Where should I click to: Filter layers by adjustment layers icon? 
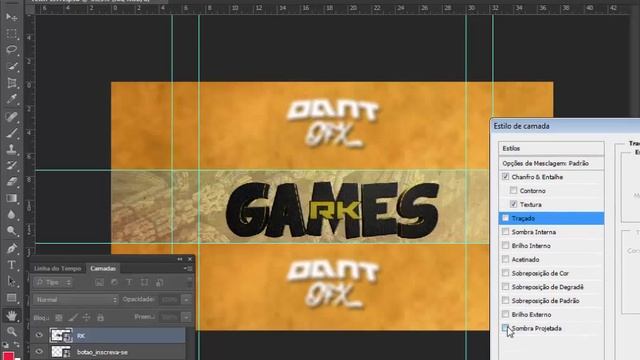click(114, 282)
